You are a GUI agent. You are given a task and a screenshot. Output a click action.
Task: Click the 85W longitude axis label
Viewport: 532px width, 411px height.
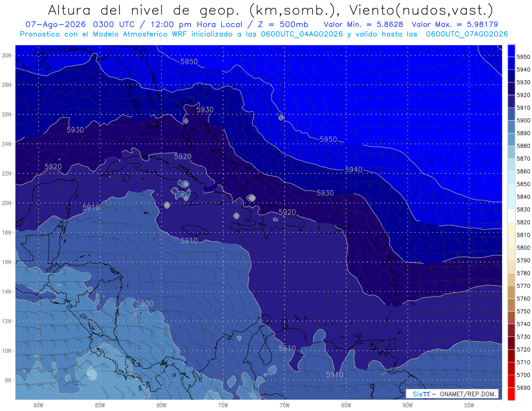pos(100,405)
